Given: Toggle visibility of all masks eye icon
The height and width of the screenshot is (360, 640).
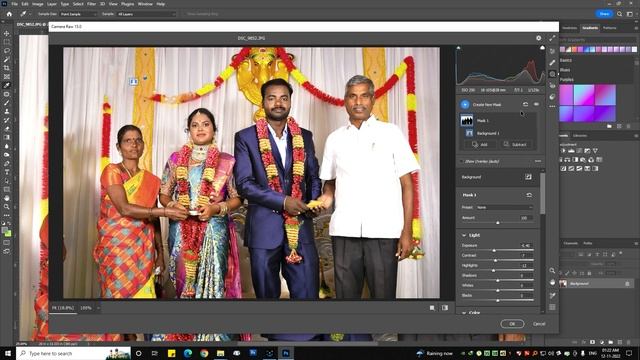Looking at the screenshot, I should click(x=536, y=104).
